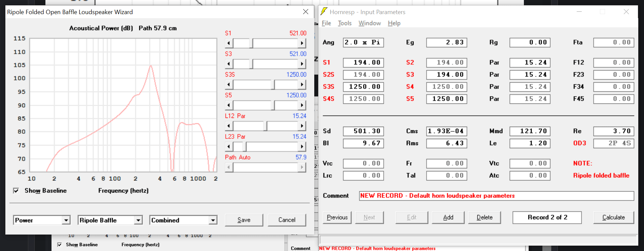
Task: Click the Save button
Action: tap(244, 220)
